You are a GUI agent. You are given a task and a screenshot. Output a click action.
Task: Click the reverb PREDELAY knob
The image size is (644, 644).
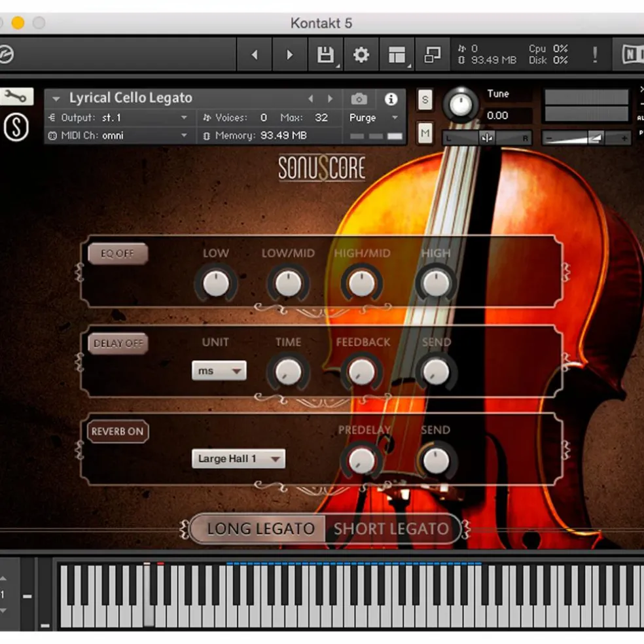click(361, 460)
